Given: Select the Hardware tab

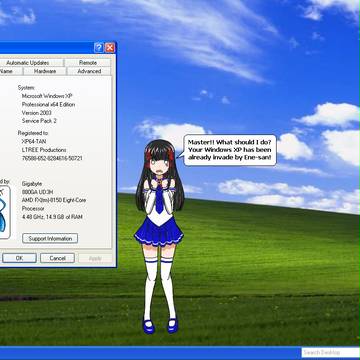Looking at the screenshot, I should (45, 71).
